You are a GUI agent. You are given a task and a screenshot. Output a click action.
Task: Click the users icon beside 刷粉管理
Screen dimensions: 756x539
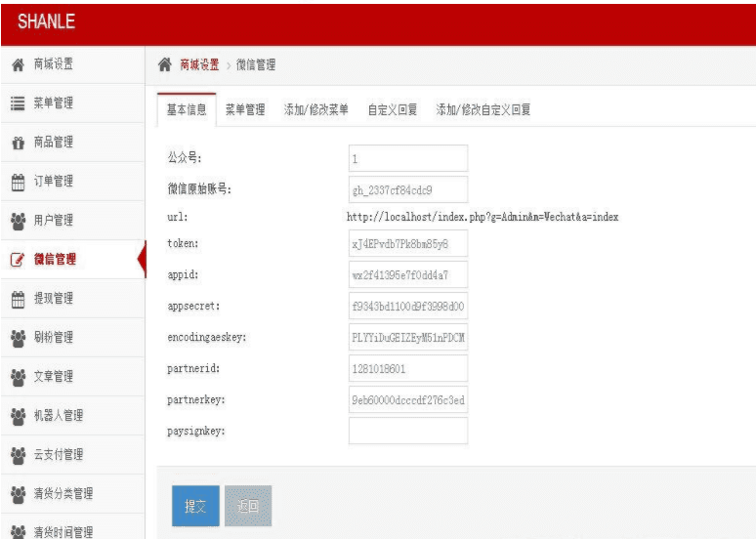(x=18, y=338)
